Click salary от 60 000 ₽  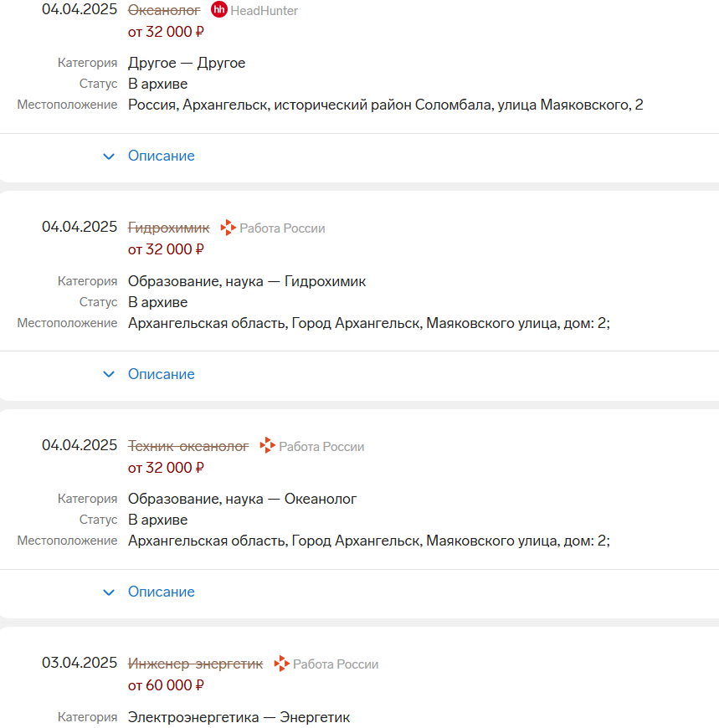pos(166,685)
